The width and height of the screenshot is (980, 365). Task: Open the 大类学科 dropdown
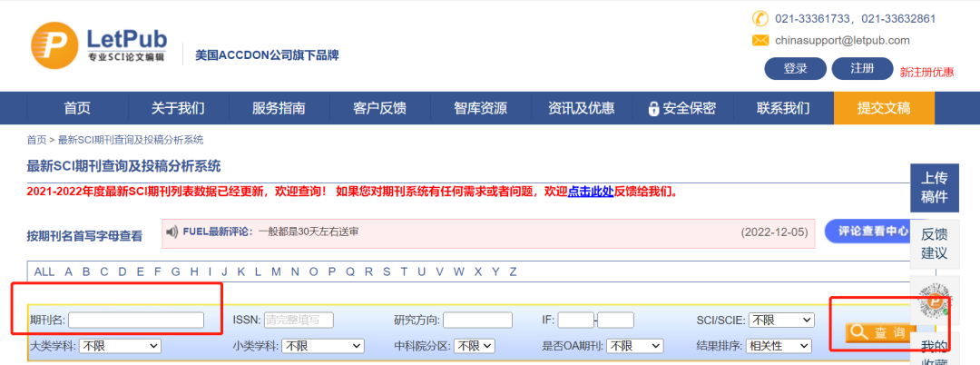pos(120,346)
